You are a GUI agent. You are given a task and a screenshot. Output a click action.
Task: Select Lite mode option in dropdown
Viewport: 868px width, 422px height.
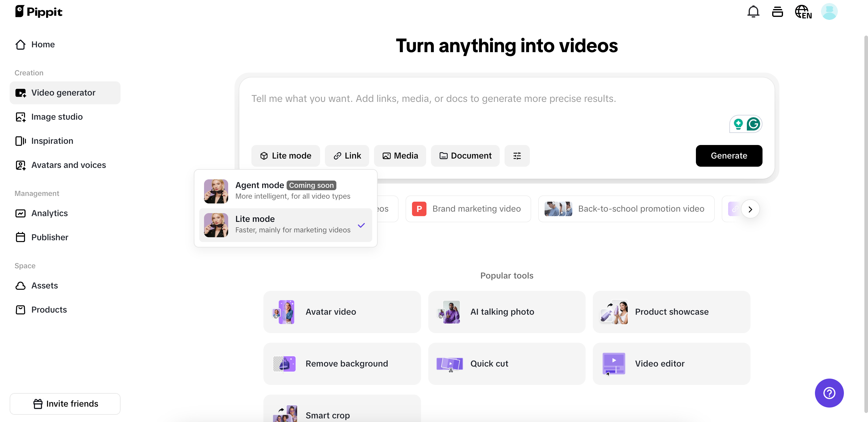[x=285, y=225]
